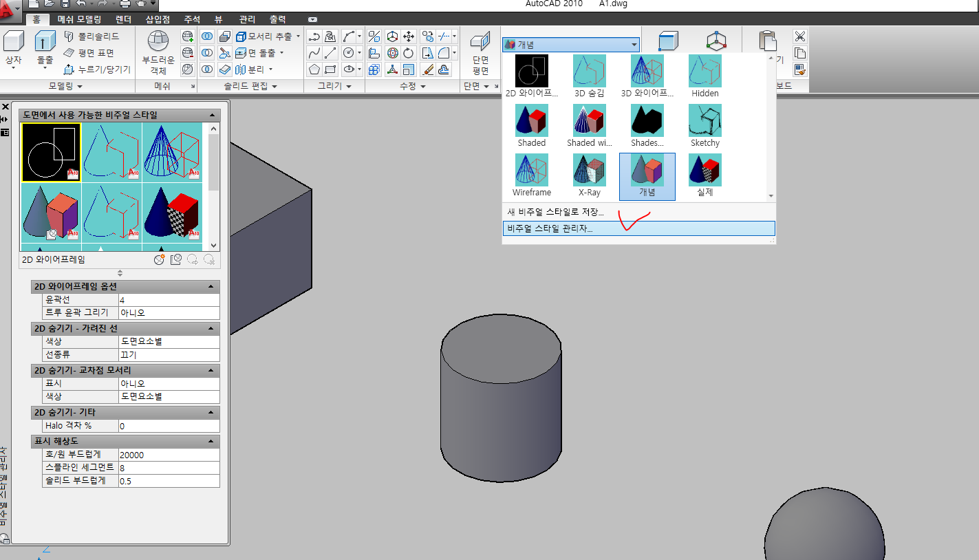Click the rotate icon in 수정 panel

tap(409, 53)
